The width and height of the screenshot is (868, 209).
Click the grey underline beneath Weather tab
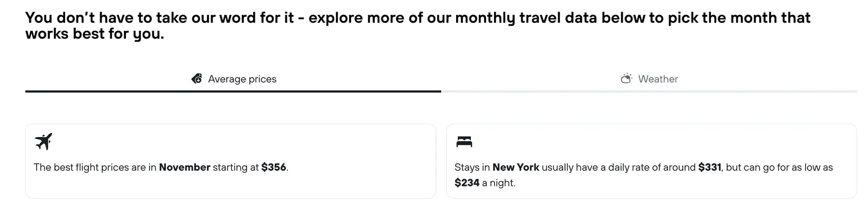[x=649, y=91]
